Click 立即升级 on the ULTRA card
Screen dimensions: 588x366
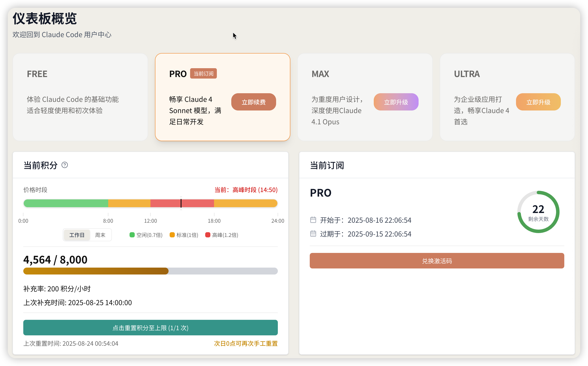tap(538, 102)
